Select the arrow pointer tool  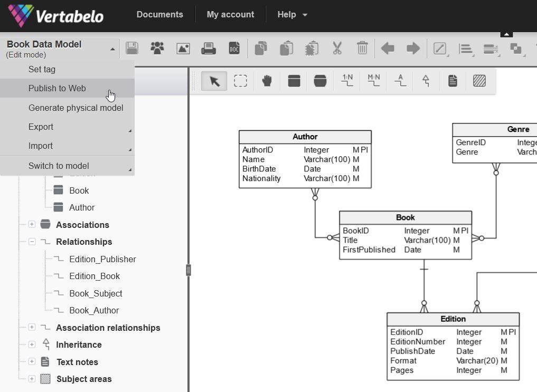tap(214, 81)
